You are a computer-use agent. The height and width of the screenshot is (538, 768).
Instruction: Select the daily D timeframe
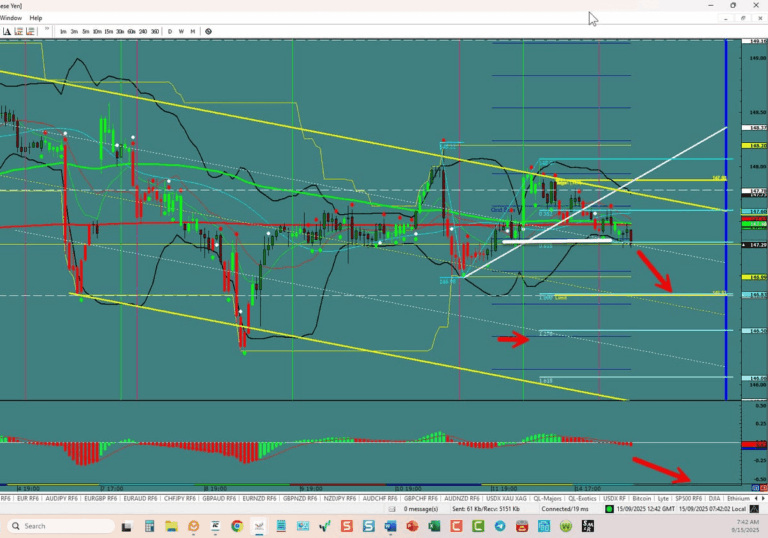[170, 31]
